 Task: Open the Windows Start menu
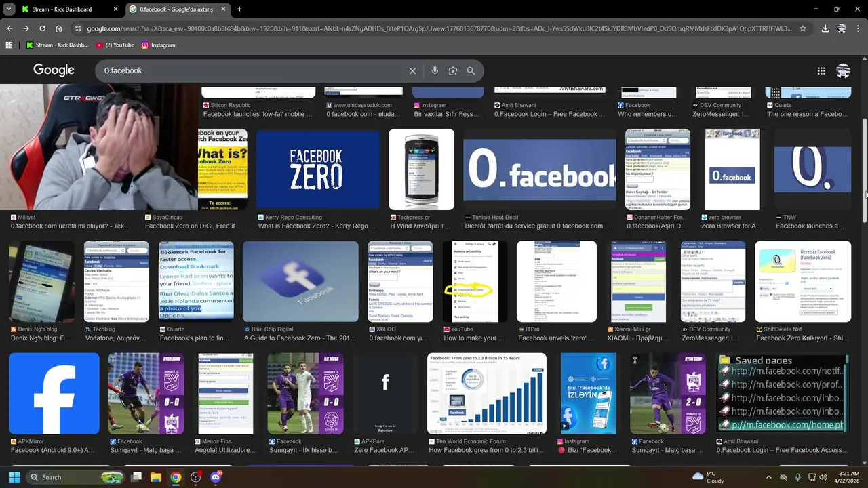[x=14, y=477]
